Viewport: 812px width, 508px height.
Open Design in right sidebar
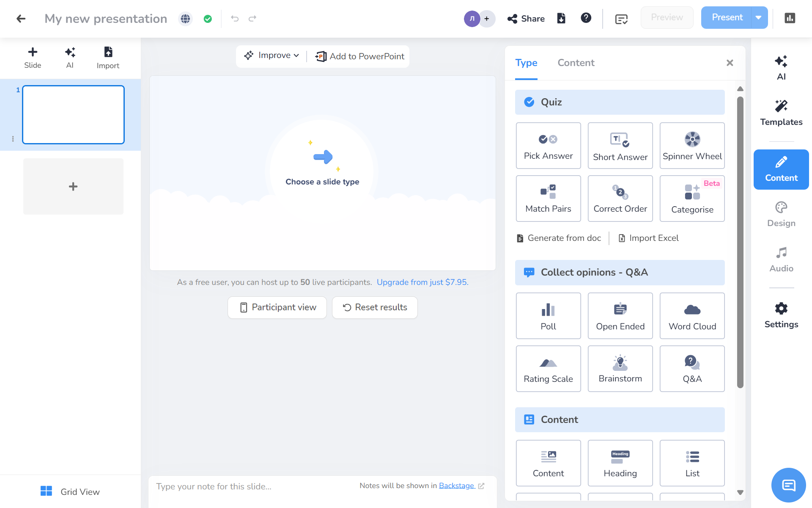[781, 215]
